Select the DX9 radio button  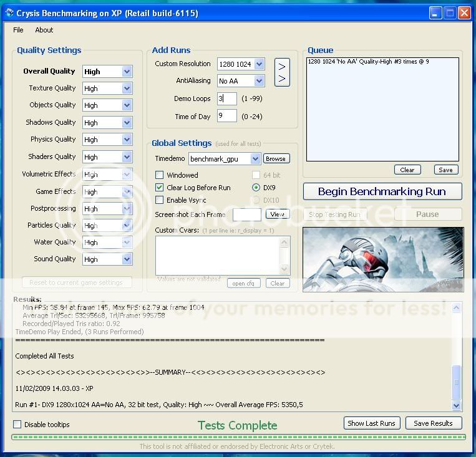click(256, 188)
